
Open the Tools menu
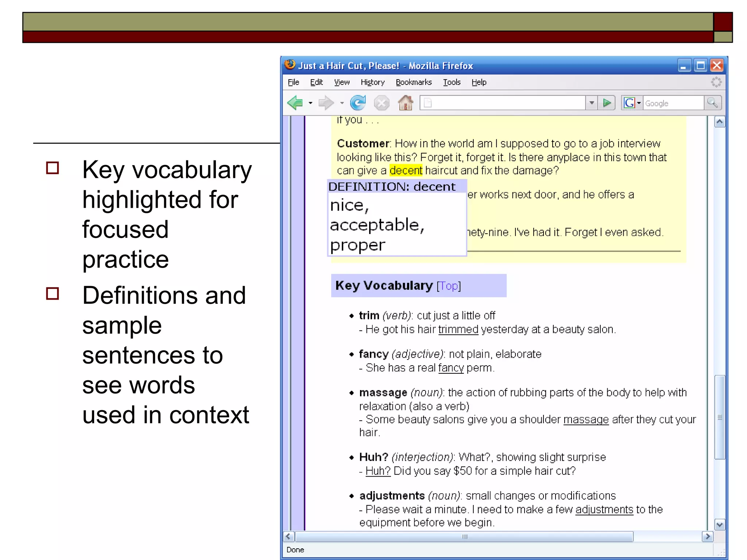[x=452, y=82]
